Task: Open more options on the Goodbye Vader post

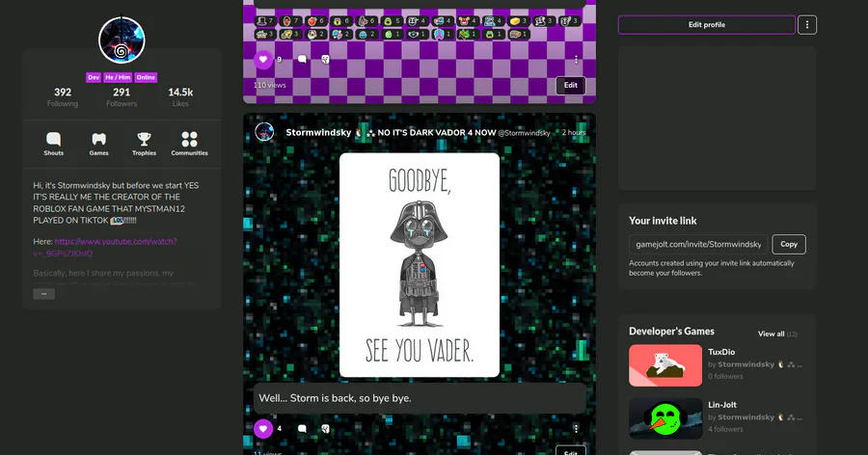Action: click(577, 428)
